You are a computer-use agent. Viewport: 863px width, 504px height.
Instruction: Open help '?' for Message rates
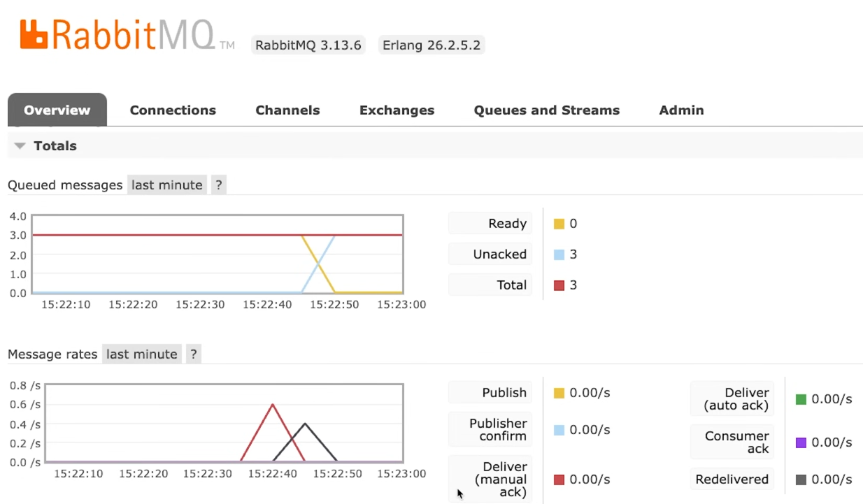pos(194,354)
